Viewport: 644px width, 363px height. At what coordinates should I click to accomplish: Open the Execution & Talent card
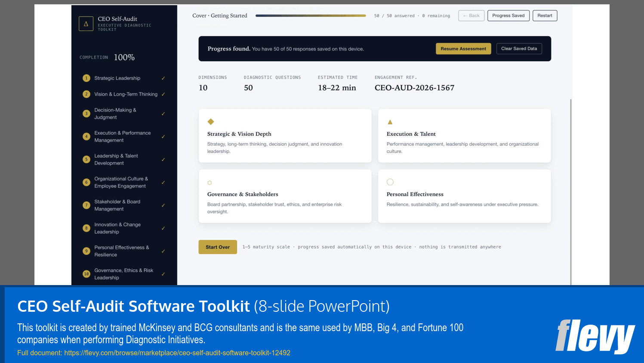465,136
